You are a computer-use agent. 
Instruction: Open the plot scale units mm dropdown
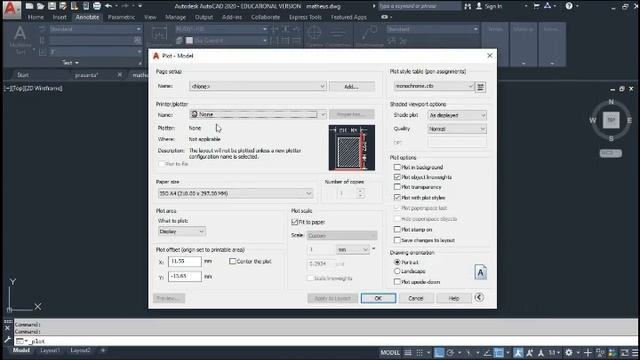(353, 249)
